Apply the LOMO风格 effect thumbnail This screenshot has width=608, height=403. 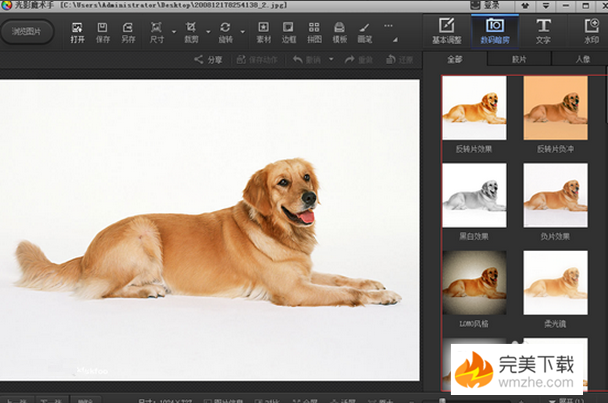pos(474,282)
